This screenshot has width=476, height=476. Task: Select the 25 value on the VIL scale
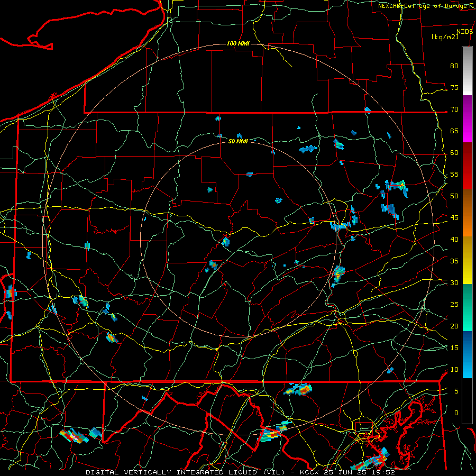pos(454,304)
